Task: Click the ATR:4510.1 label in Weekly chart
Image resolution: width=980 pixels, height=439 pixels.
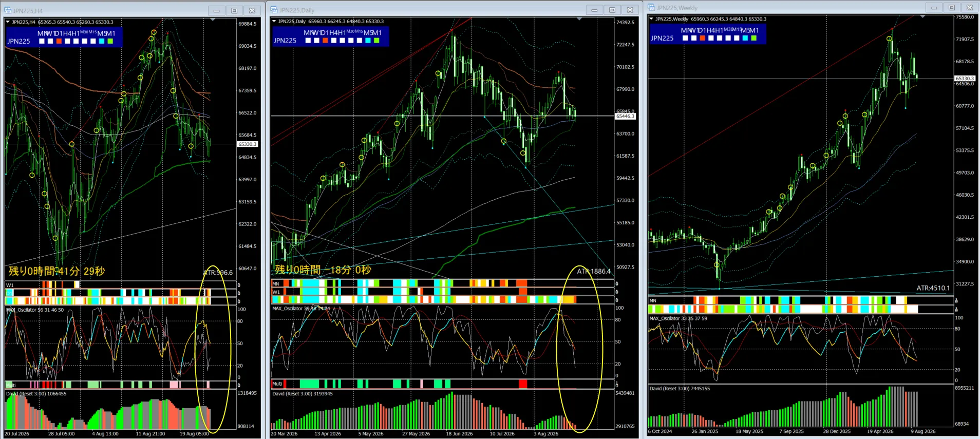Action: (x=933, y=288)
